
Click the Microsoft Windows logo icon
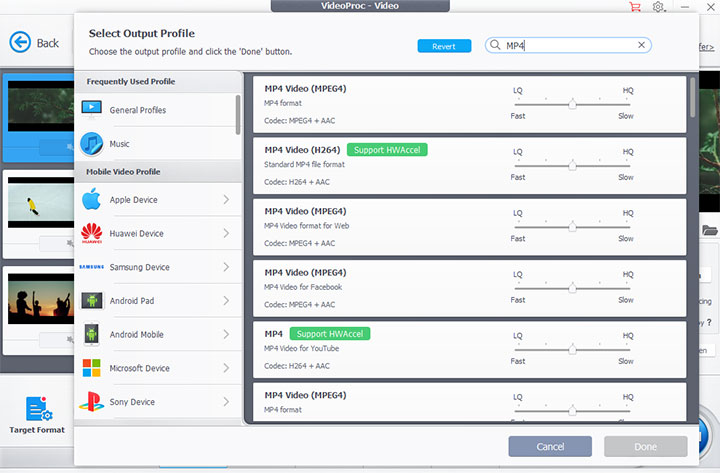92,368
